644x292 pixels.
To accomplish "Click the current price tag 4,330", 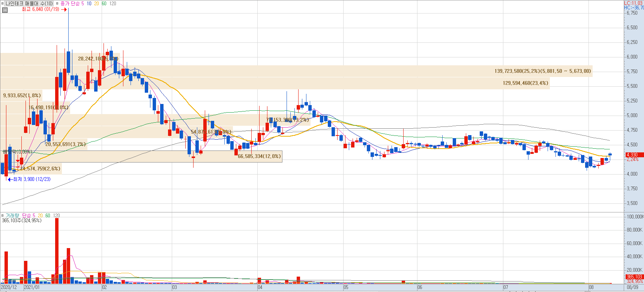I will [634, 155].
